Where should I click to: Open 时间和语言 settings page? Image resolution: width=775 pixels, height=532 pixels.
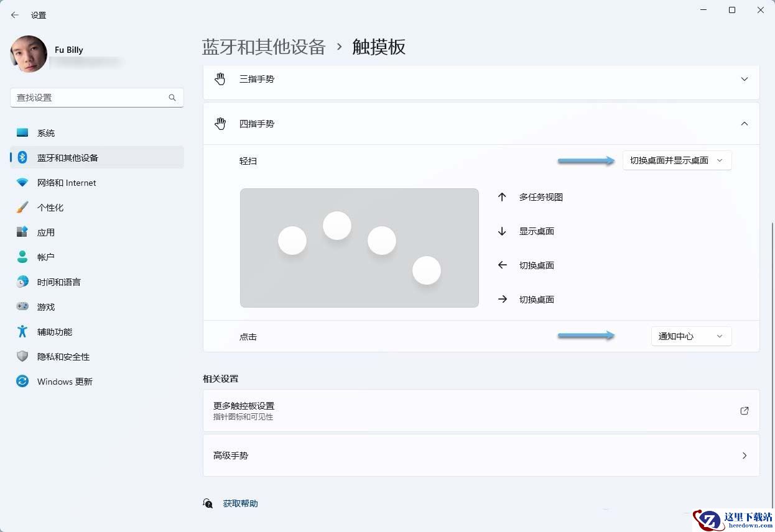(97, 282)
